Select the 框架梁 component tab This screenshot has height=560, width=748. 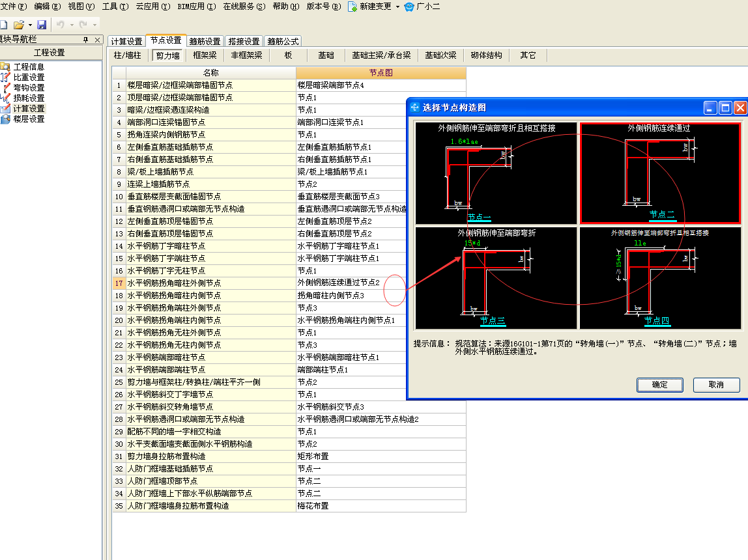click(205, 55)
